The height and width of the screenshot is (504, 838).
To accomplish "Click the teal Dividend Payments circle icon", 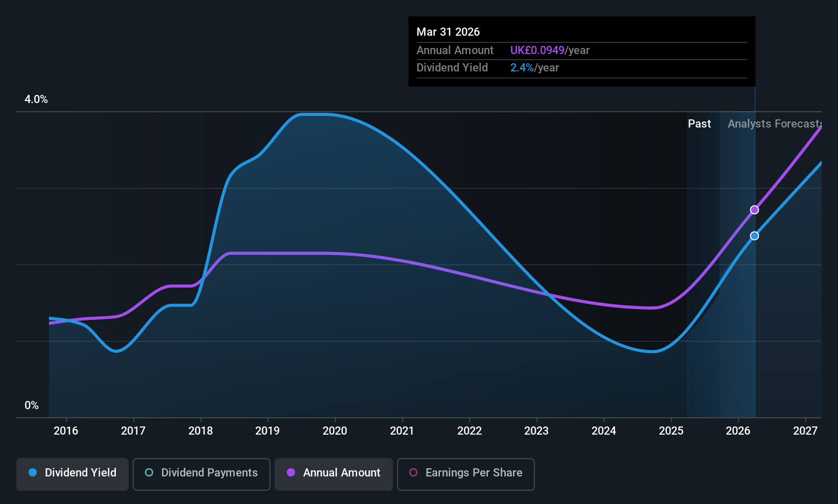I will point(149,472).
